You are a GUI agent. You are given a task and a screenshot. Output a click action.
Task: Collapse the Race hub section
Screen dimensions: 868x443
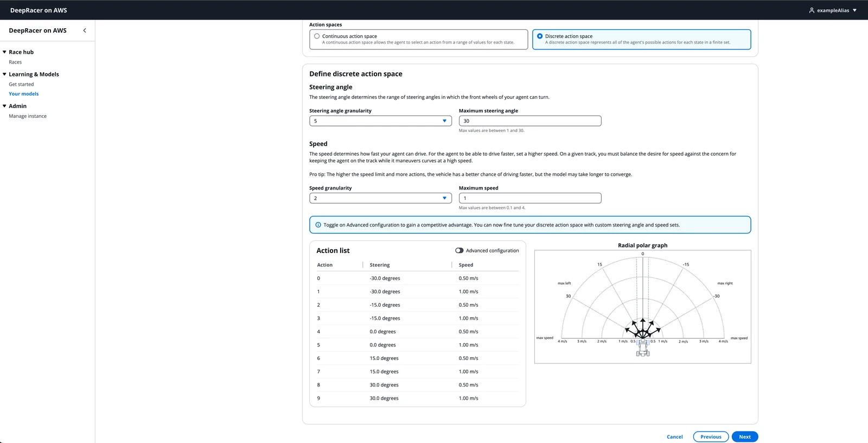tap(4, 52)
